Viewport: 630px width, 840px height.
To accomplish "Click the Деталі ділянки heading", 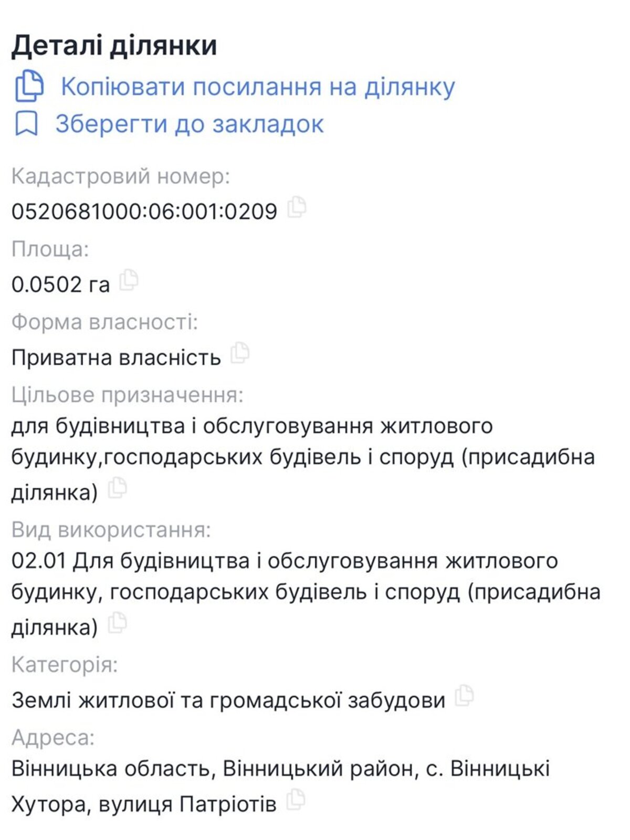I will tap(114, 45).
